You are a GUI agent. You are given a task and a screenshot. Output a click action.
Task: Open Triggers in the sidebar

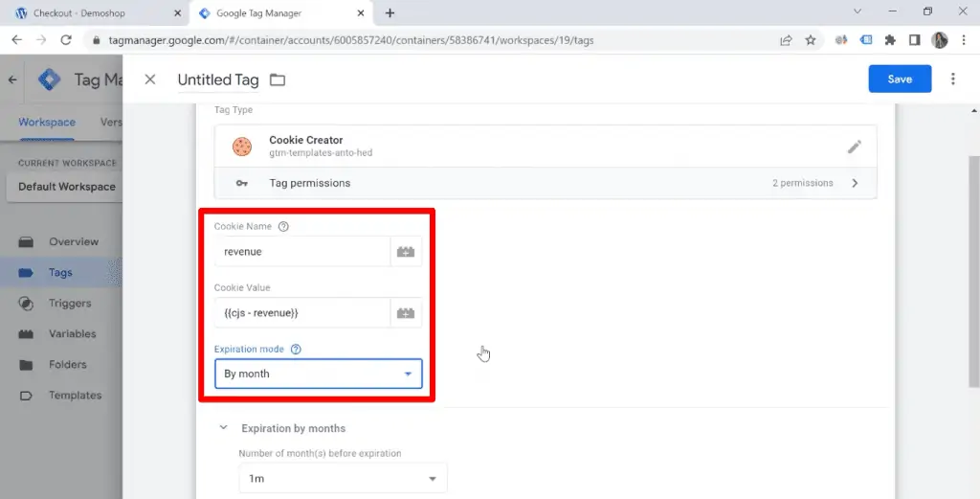[x=70, y=303]
